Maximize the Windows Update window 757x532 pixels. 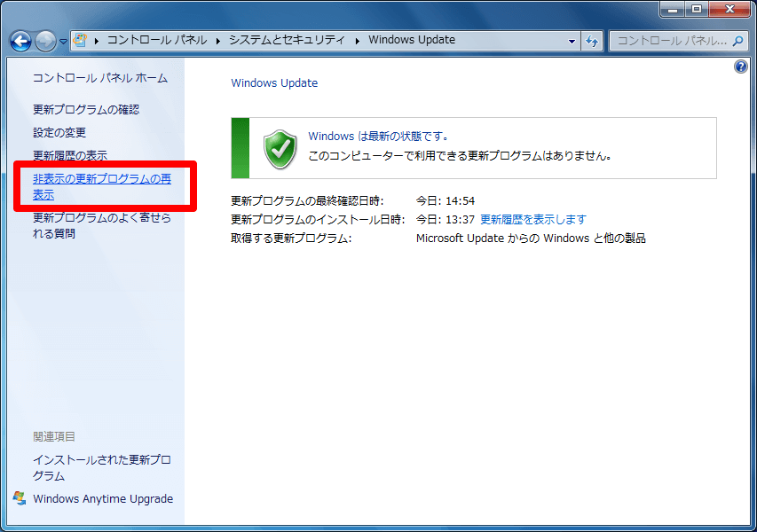click(697, 9)
